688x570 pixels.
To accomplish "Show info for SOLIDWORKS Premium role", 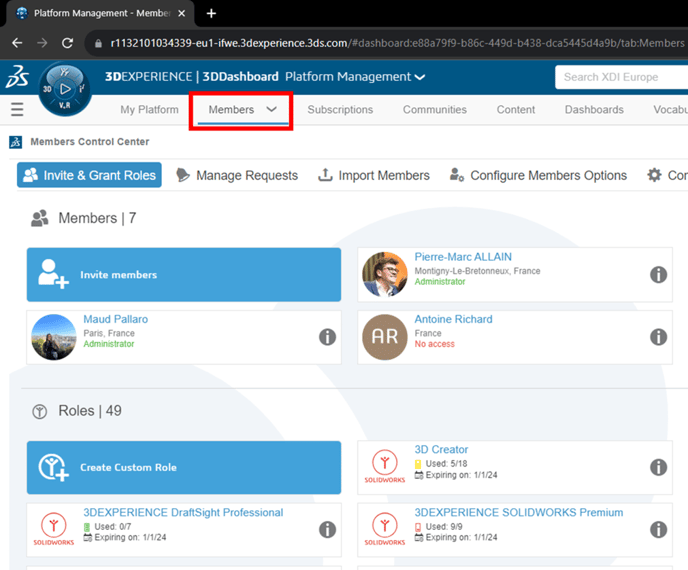I will (x=658, y=530).
